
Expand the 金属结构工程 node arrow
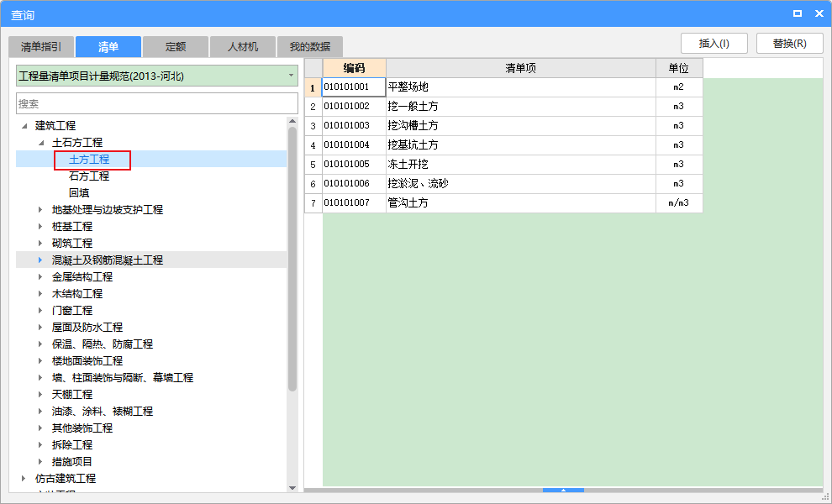click(40, 277)
